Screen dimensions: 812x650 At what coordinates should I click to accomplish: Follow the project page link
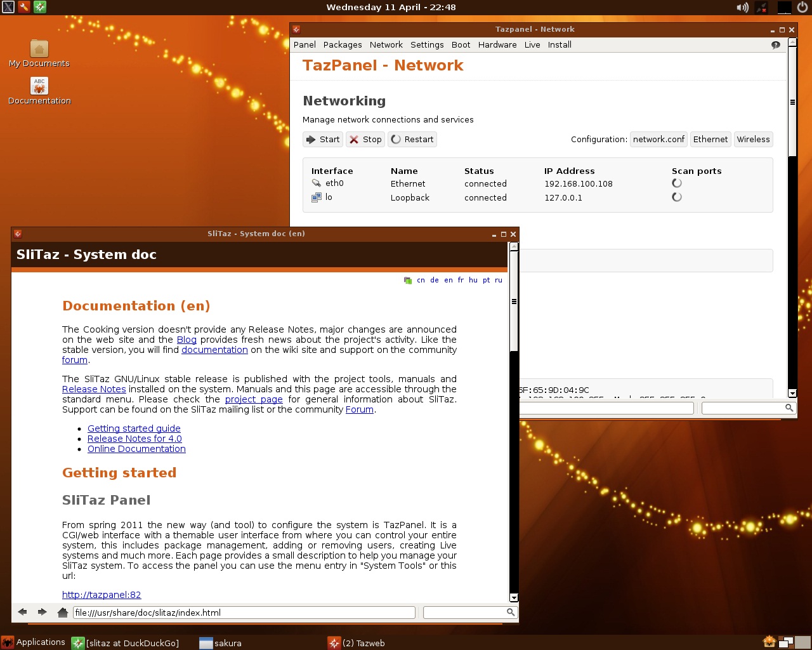click(x=254, y=399)
